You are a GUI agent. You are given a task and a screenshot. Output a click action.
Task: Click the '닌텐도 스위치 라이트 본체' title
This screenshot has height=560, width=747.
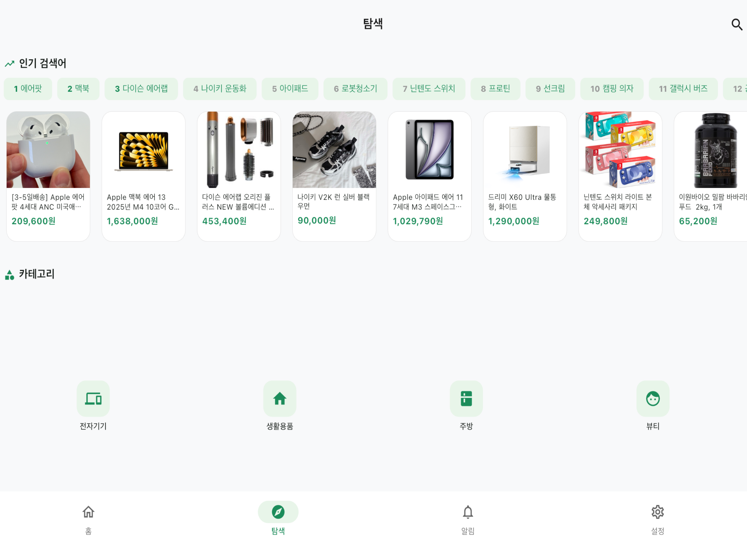point(618,202)
